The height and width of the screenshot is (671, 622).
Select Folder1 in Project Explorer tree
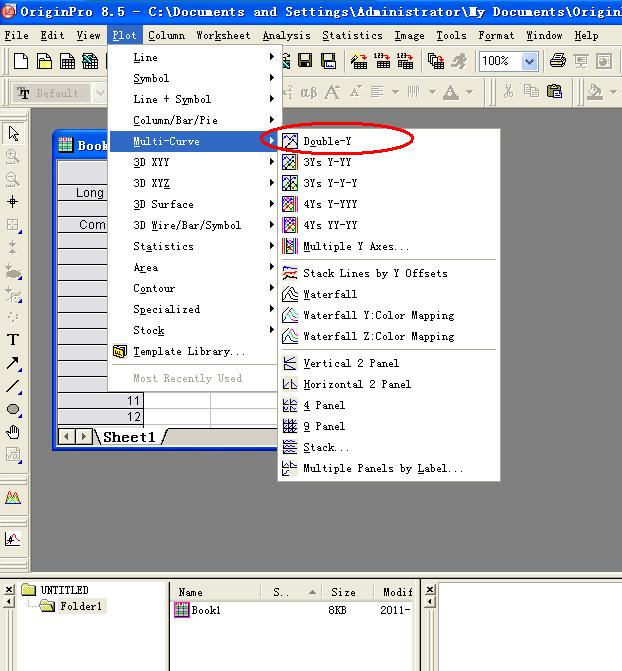pos(81,606)
